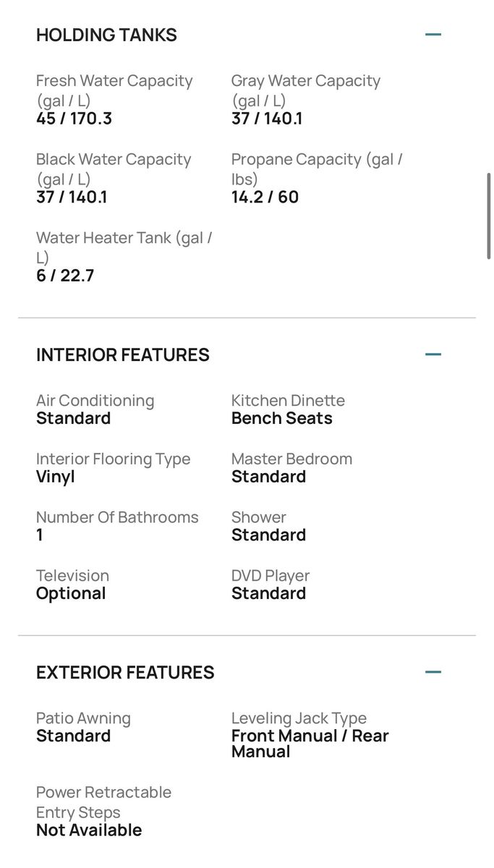Screen dimensions: 494x868
Task: Click the water heater value 6 / 22.7
Action: pos(65,276)
